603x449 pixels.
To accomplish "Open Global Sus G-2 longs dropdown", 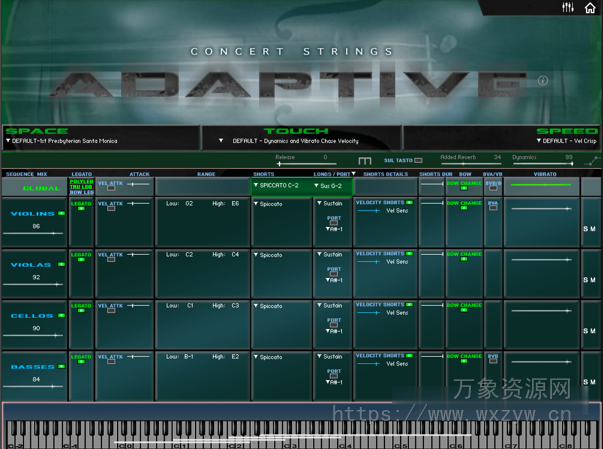I will click(x=328, y=186).
